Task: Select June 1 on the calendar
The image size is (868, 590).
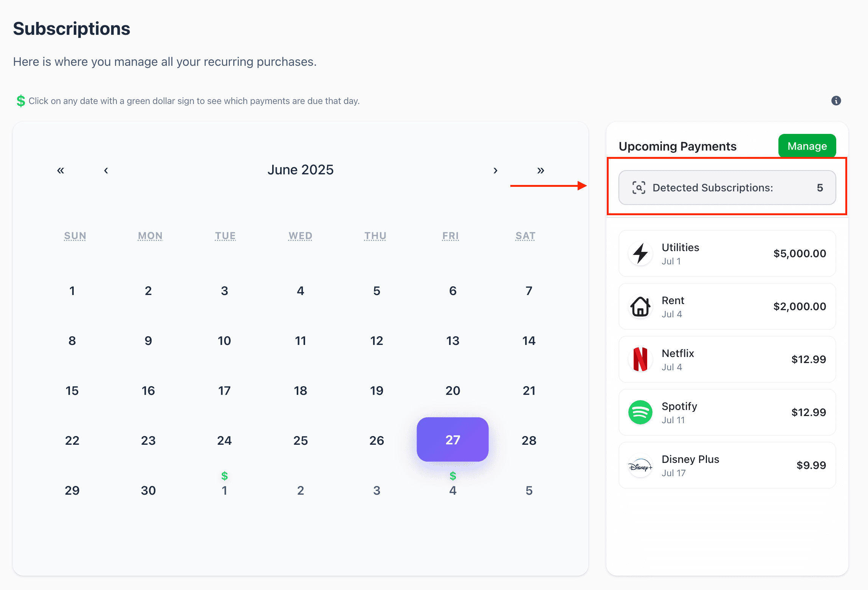Action: [x=72, y=291]
